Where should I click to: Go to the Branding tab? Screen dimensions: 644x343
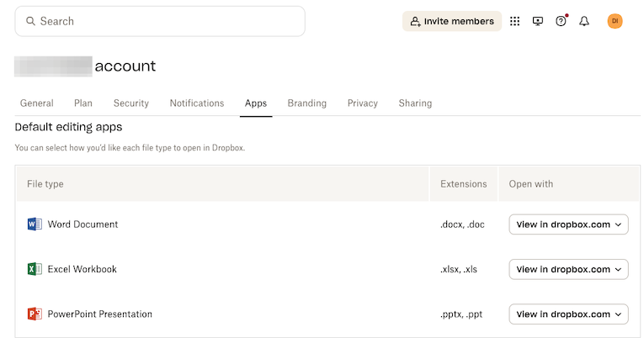pos(306,103)
